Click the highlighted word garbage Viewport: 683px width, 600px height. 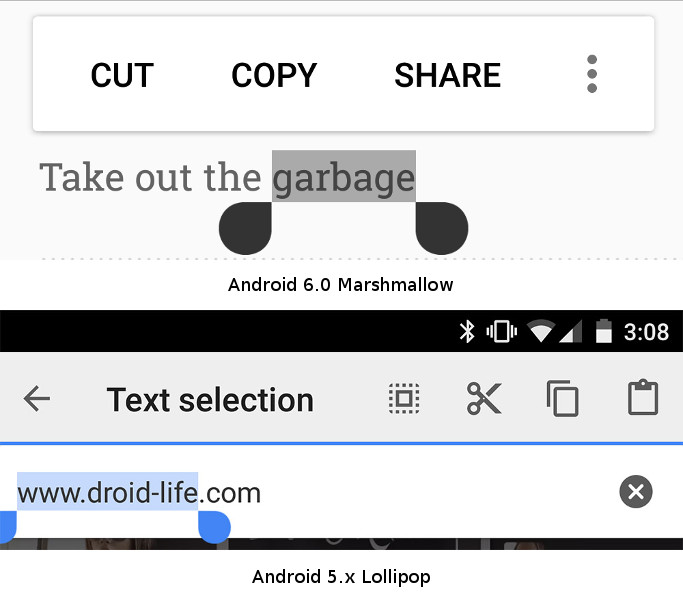click(344, 176)
